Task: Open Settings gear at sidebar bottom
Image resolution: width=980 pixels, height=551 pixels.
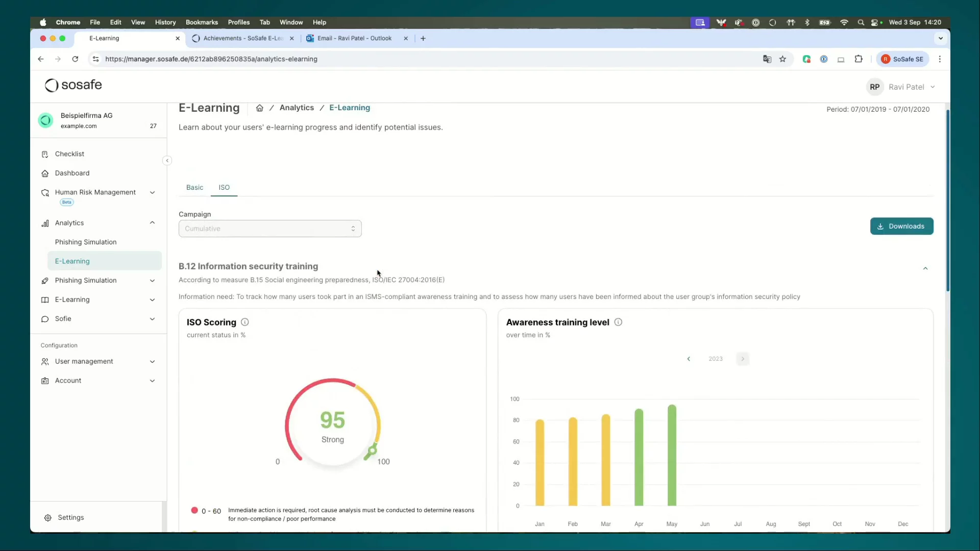Action: coord(47,518)
